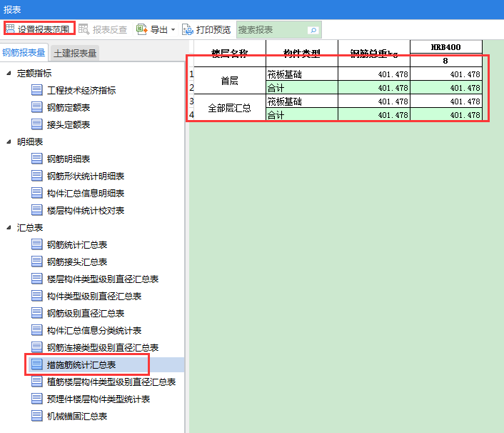Image resolution: width=504 pixels, height=433 pixels.
Task: Click the 导出 export icon
Action: click(142, 29)
